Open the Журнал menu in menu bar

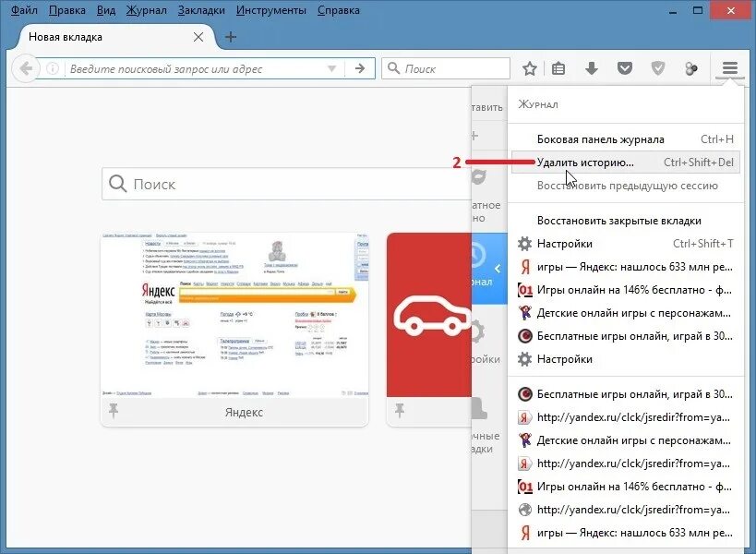(147, 10)
